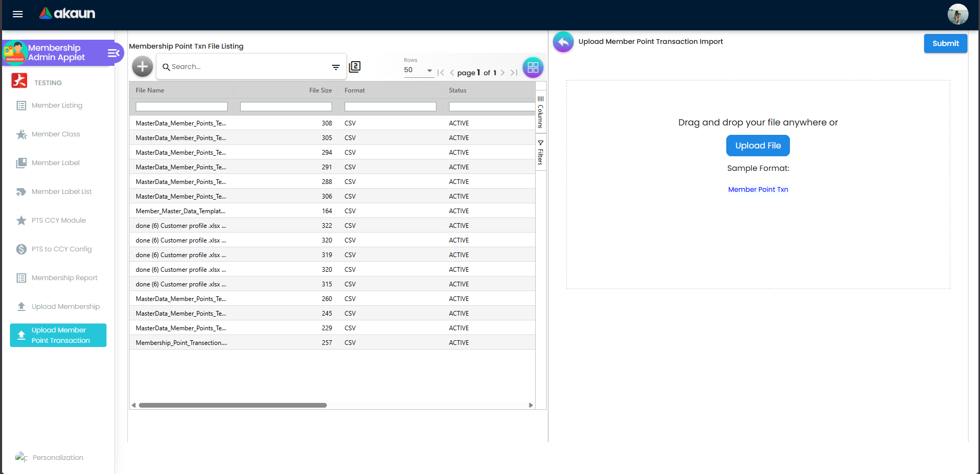Open the Member Point Txn sample link
Image resolution: width=980 pixels, height=474 pixels.
tap(758, 190)
